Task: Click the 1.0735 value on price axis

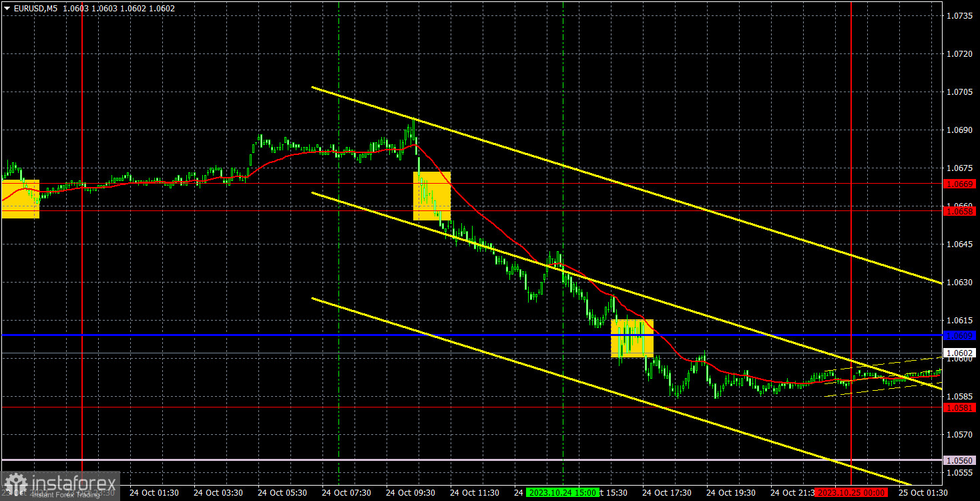Action: click(x=960, y=15)
